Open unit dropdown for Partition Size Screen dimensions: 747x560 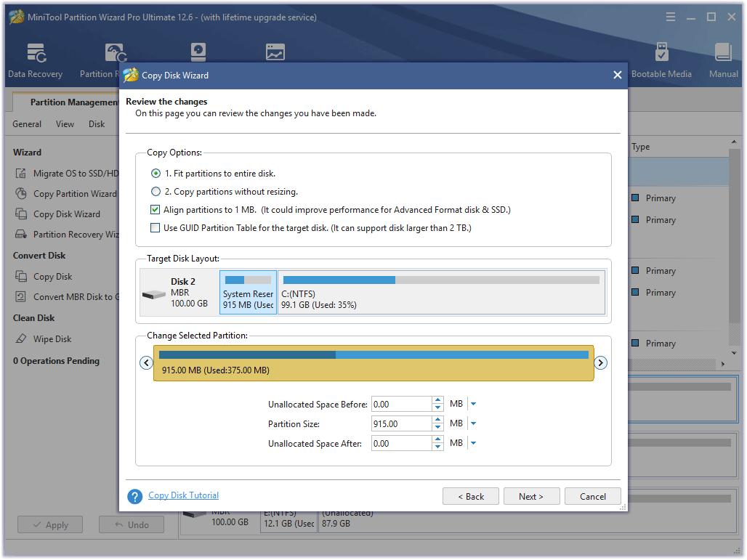(x=473, y=423)
